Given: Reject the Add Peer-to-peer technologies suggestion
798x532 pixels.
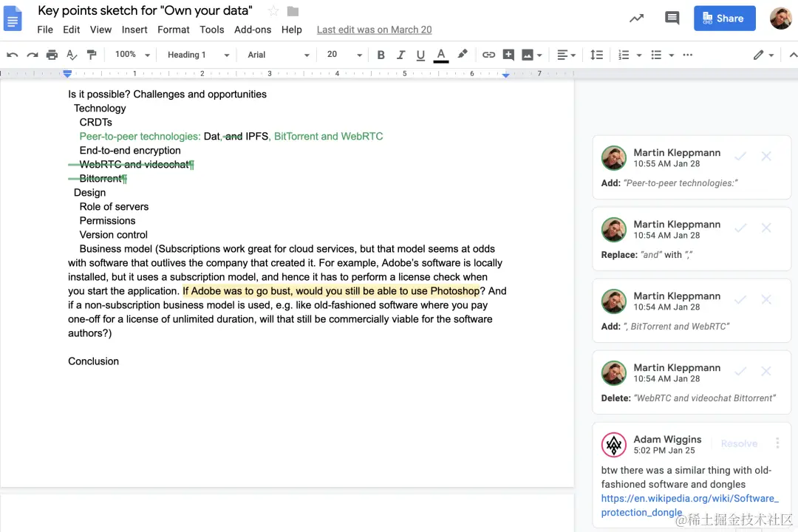Looking at the screenshot, I should pos(766,157).
